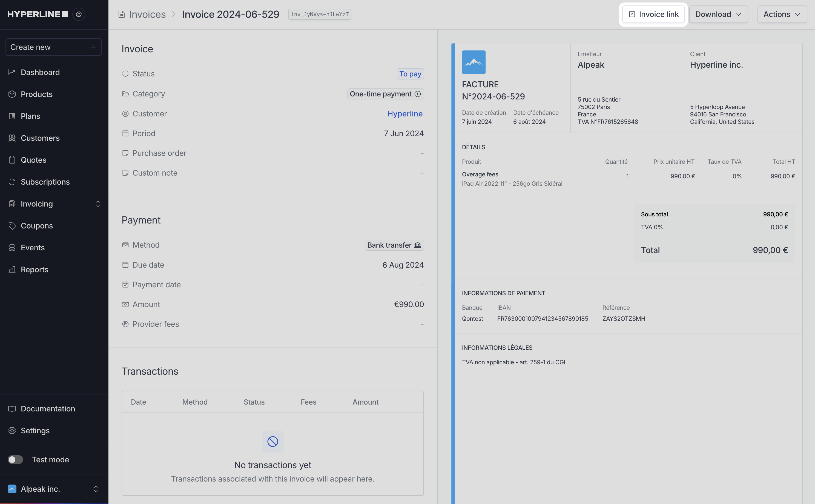The width and height of the screenshot is (815, 504).
Task: Click the Provider fees pie icon
Action: point(125,324)
